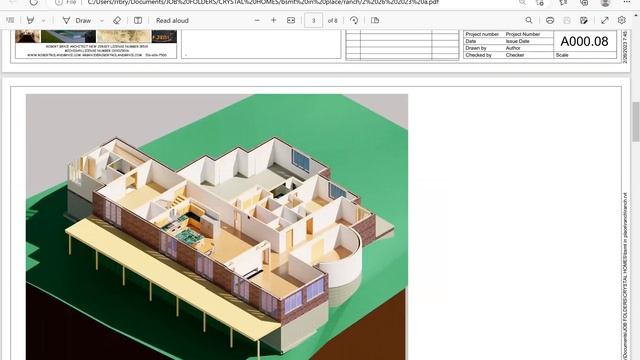Click the page number input field

point(313,20)
